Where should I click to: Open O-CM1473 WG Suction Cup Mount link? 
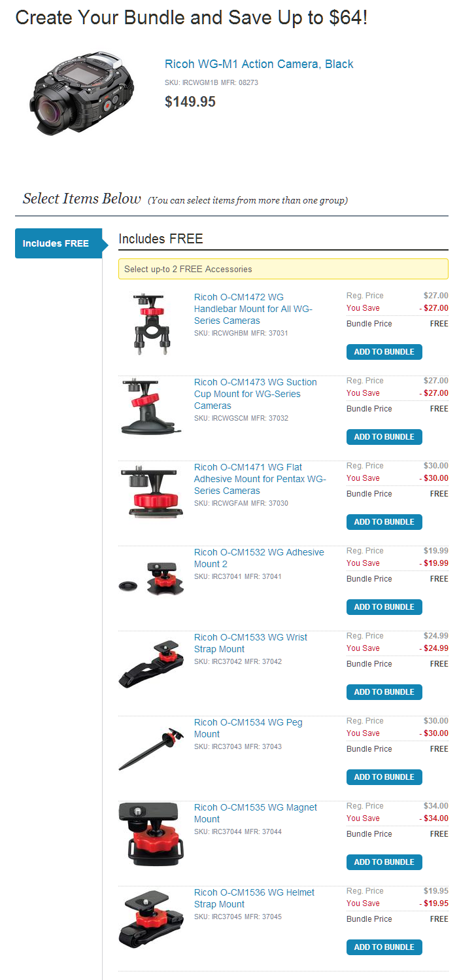(256, 394)
